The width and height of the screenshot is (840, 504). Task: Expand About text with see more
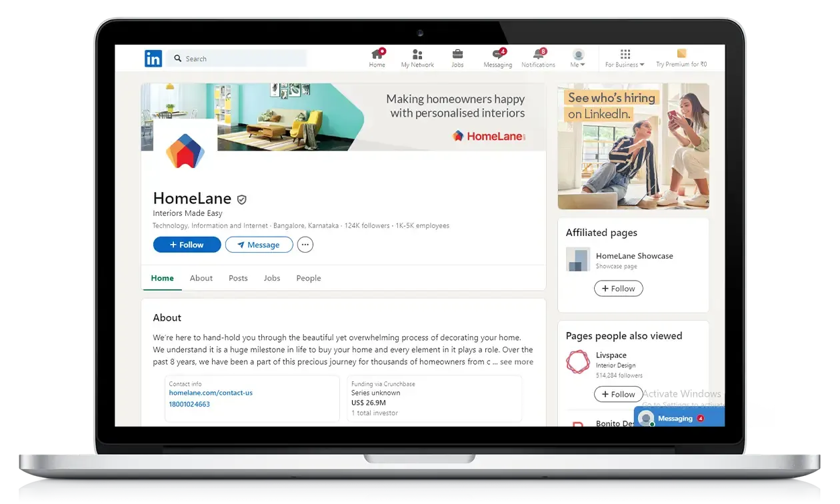[516, 362]
